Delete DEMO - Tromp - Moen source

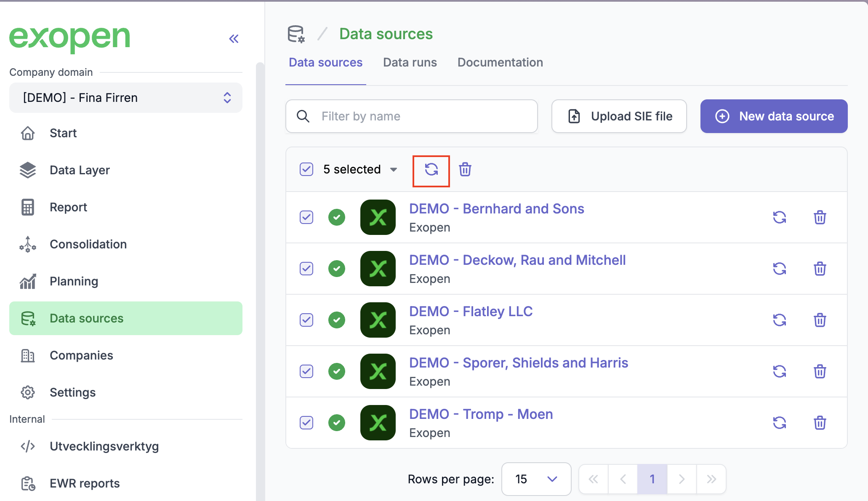[820, 423]
